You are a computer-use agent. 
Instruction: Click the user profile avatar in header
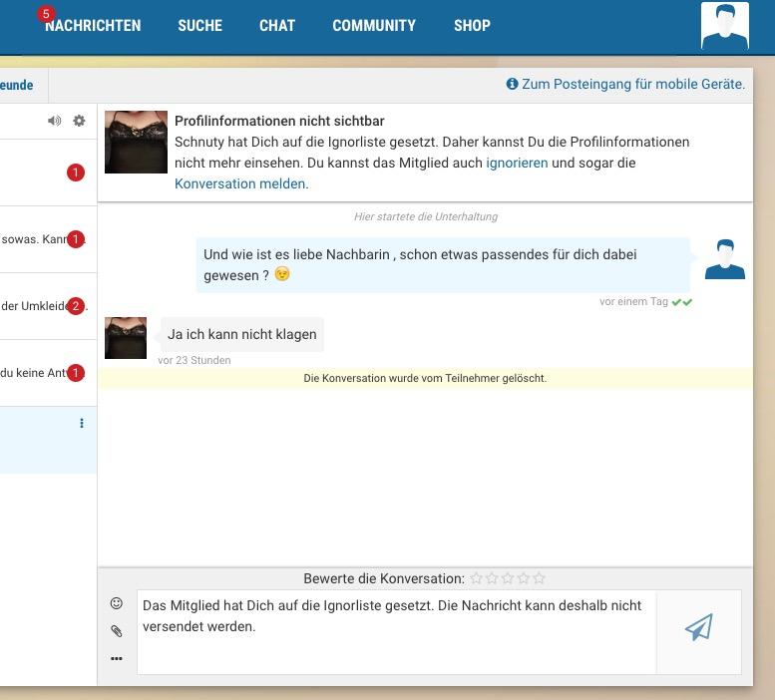coord(724,26)
